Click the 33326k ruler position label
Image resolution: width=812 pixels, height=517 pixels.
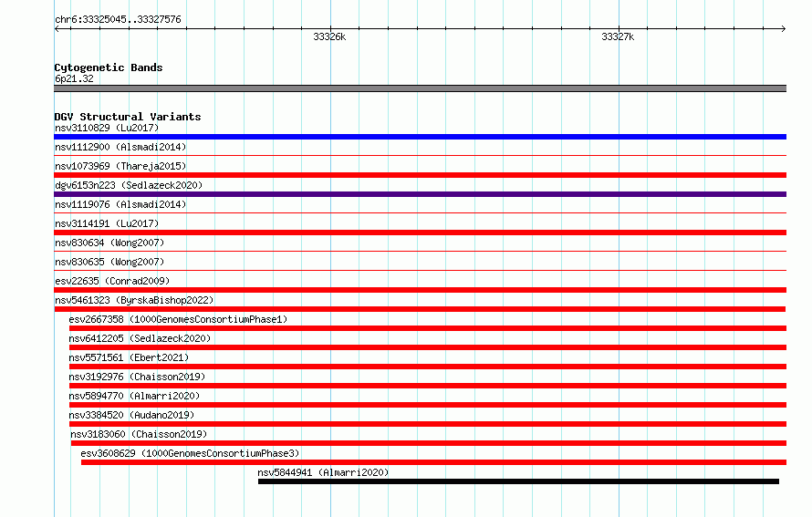329,36
